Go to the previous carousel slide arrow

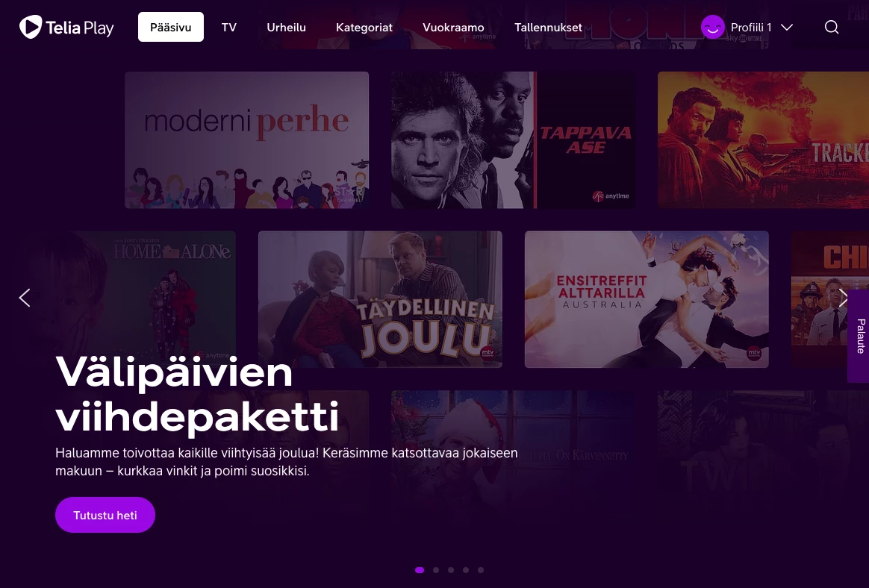tap(25, 298)
